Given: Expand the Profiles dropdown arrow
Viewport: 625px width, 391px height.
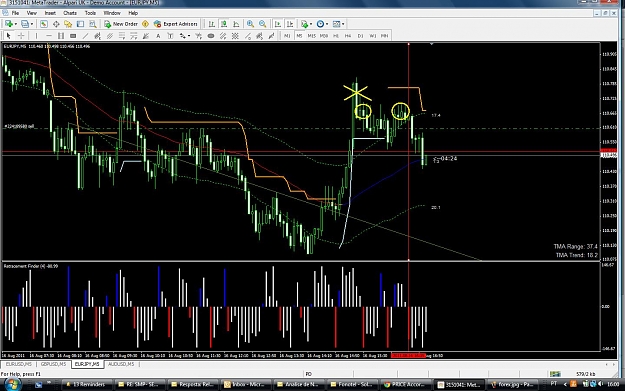Looking at the screenshot, I should coord(32,24).
